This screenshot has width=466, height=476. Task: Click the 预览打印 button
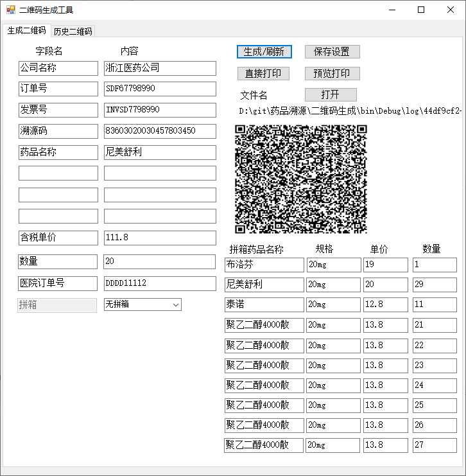click(332, 73)
